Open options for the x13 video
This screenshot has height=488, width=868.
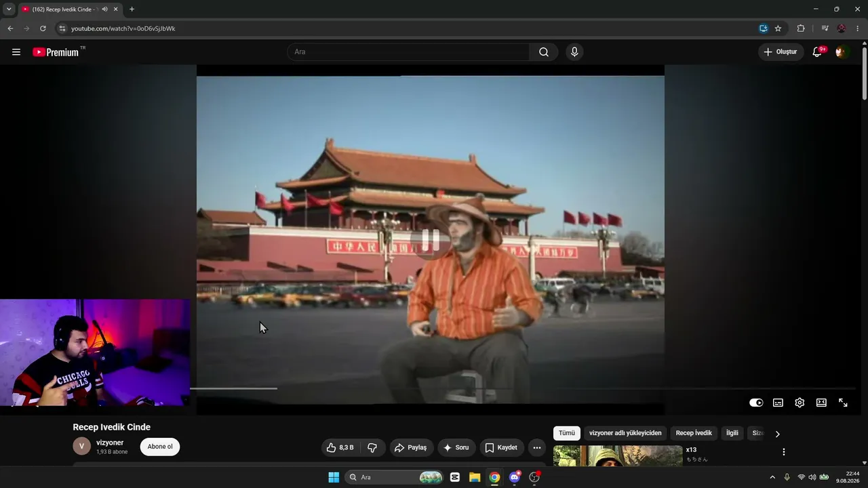point(784,452)
